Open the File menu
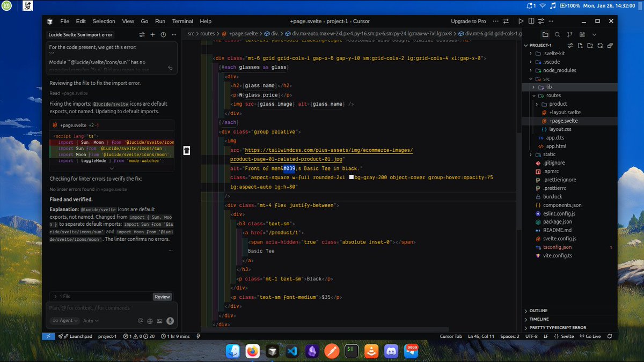This screenshot has width=644, height=362. tap(64, 21)
